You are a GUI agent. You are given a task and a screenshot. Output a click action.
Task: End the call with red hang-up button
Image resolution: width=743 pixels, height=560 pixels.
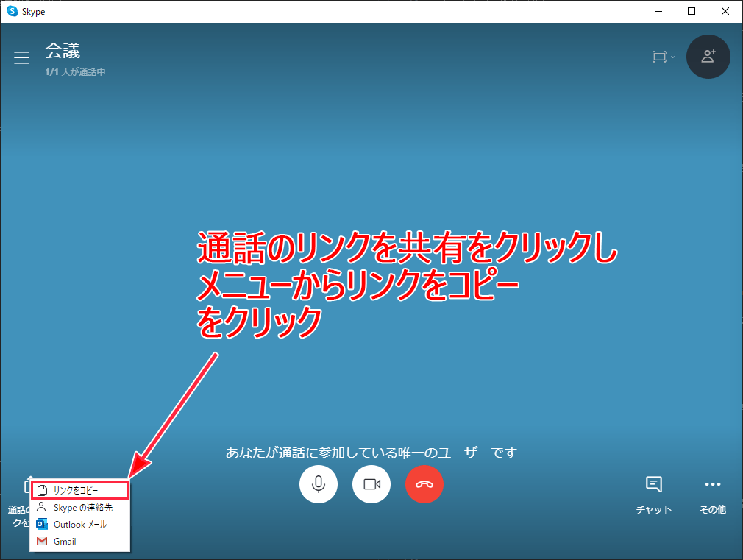(x=424, y=484)
